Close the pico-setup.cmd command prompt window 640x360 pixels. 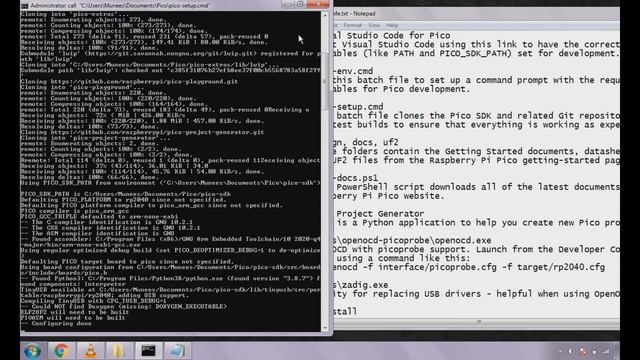click(x=318, y=4)
